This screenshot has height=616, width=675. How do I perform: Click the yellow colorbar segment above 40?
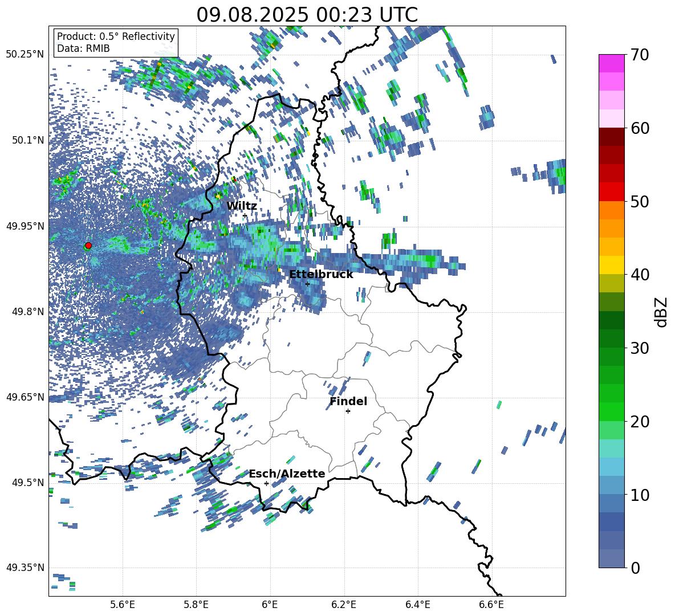click(611, 265)
